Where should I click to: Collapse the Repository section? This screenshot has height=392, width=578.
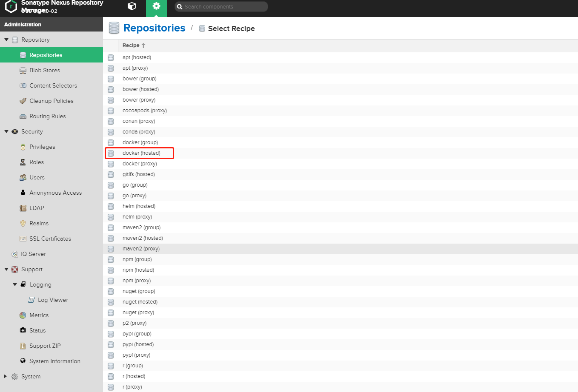click(x=5, y=39)
